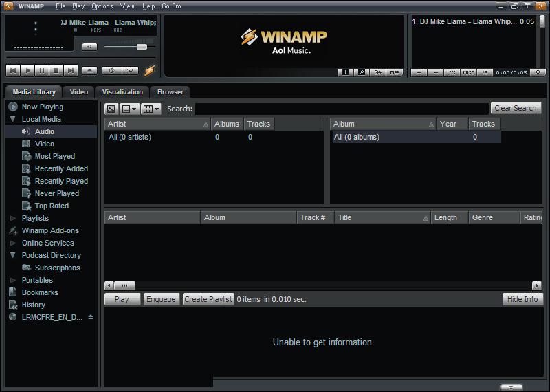Expand the Playlists tree node

click(x=13, y=218)
